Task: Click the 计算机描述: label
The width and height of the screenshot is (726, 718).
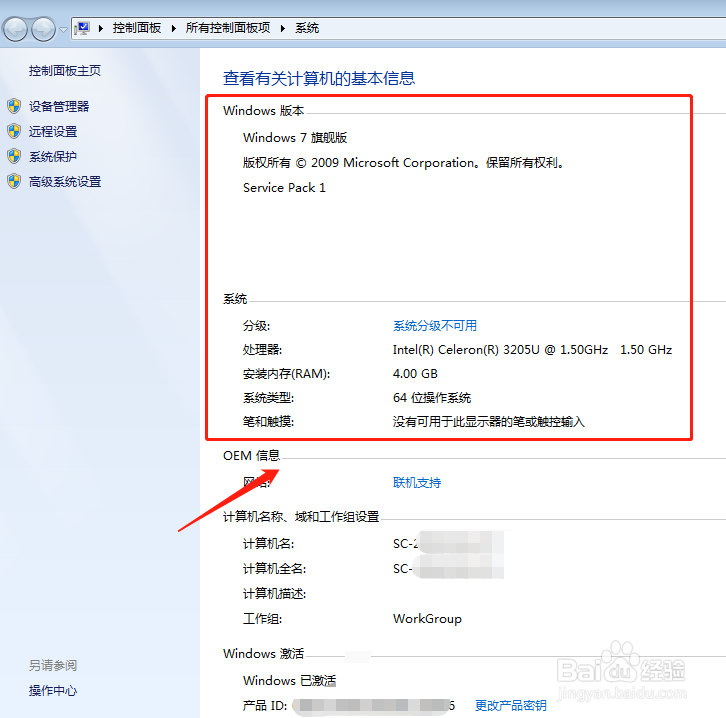Action: 275,593
